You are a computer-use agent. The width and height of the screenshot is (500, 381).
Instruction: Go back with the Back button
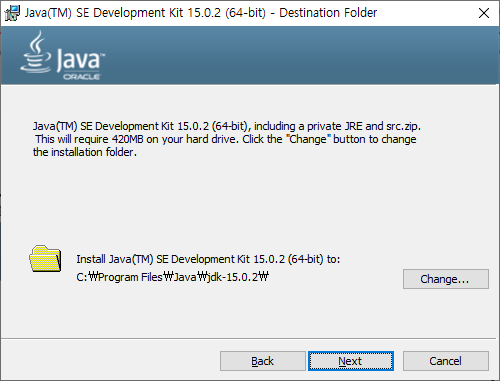point(263,361)
